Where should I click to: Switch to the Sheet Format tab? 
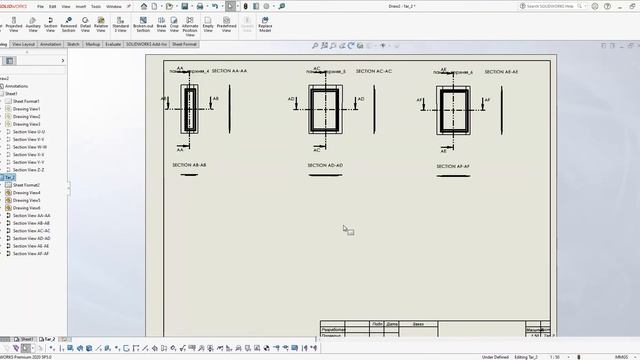[184, 44]
